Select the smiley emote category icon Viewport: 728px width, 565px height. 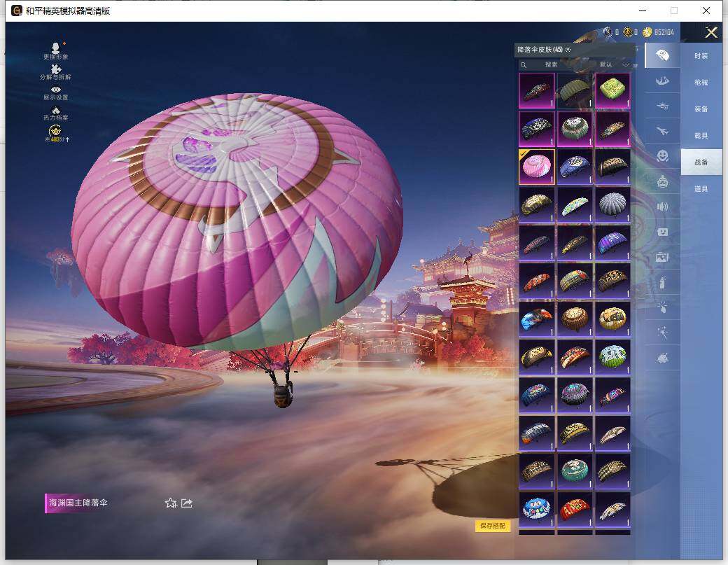[662, 155]
